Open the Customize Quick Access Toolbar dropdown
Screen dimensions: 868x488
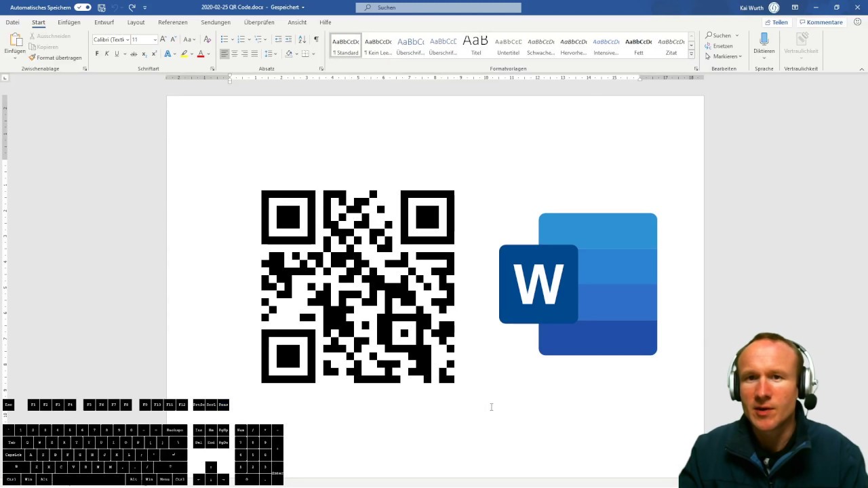click(144, 7)
